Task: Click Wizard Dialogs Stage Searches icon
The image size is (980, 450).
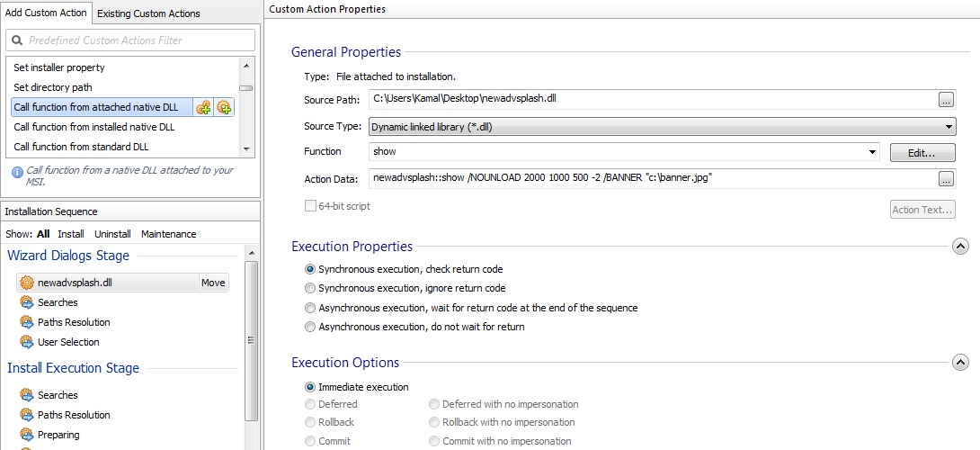Action: pos(26,302)
